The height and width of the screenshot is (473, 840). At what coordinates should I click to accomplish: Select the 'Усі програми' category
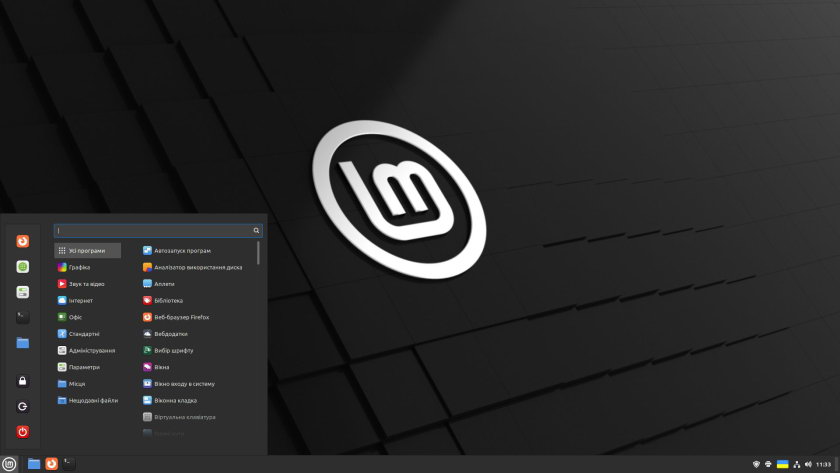point(88,251)
